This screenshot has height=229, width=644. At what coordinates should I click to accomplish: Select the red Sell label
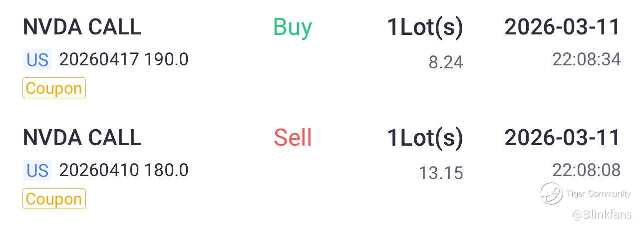point(293,138)
